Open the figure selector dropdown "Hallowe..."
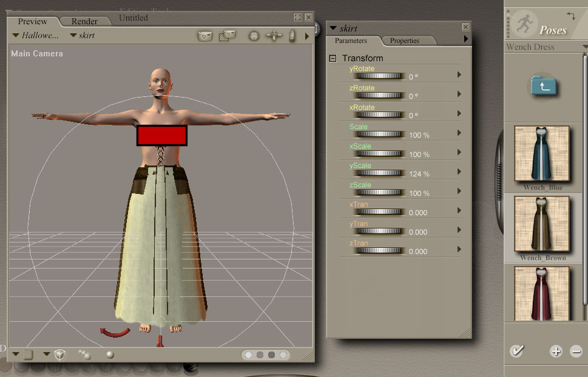This screenshot has width=588, height=377. (36, 35)
